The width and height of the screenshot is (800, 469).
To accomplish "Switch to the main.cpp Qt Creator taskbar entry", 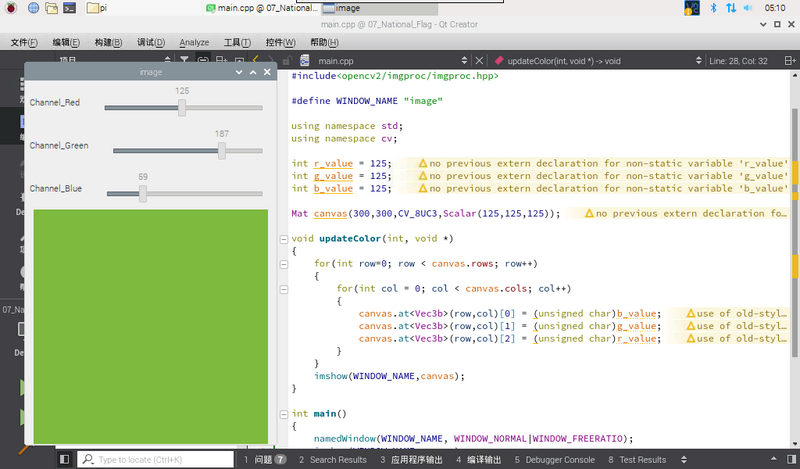I will pyautogui.click(x=262, y=8).
